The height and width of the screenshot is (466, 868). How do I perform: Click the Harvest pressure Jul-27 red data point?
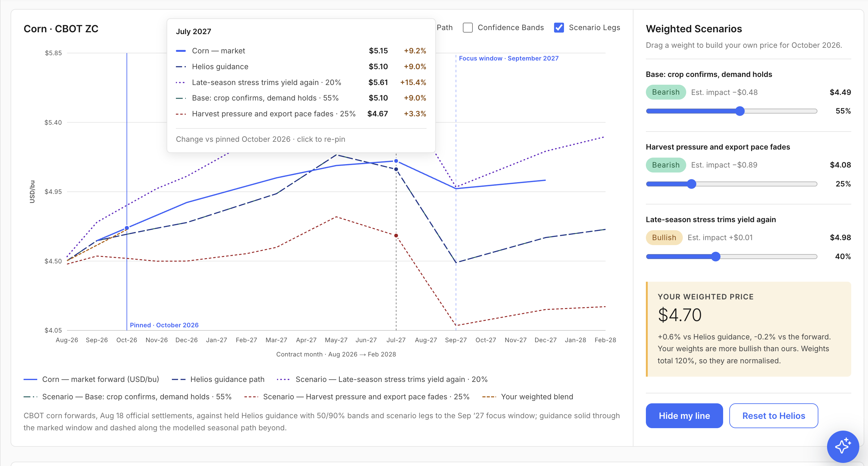coord(396,235)
